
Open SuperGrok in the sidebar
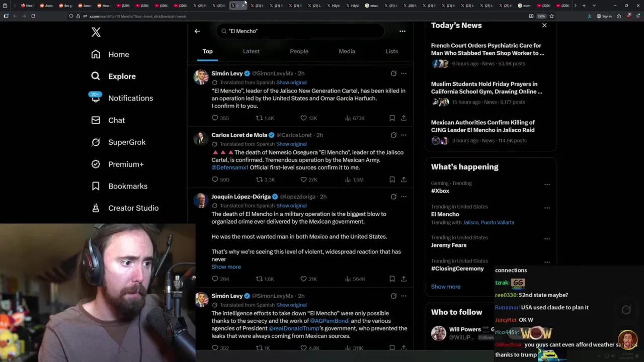point(118,142)
